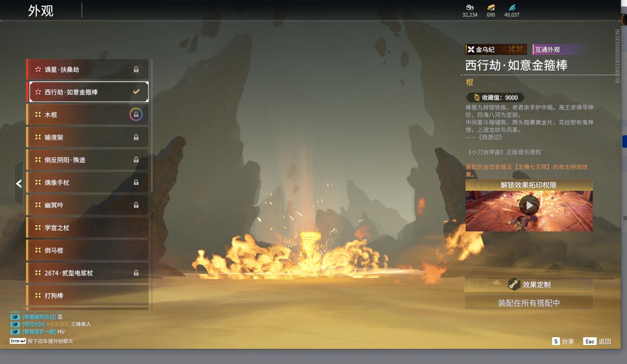Choose 打狗棒 from the skin list
This screenshot has height=364, width=627.
(87, 295)
